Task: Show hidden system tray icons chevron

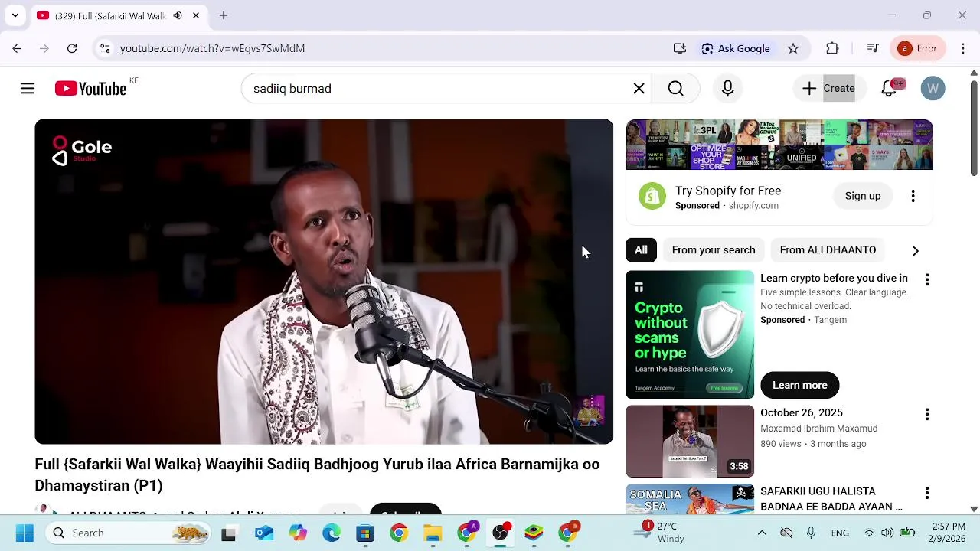Action: click(762, 533)
